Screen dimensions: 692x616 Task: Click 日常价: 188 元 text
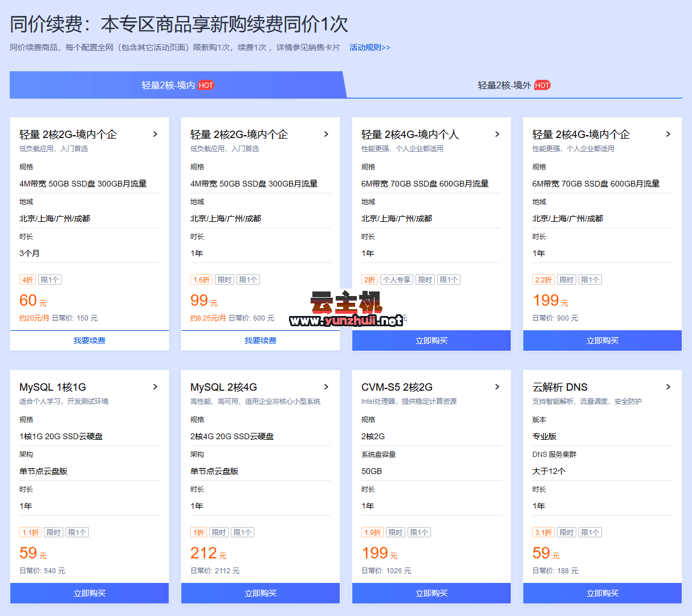point(555,571)
